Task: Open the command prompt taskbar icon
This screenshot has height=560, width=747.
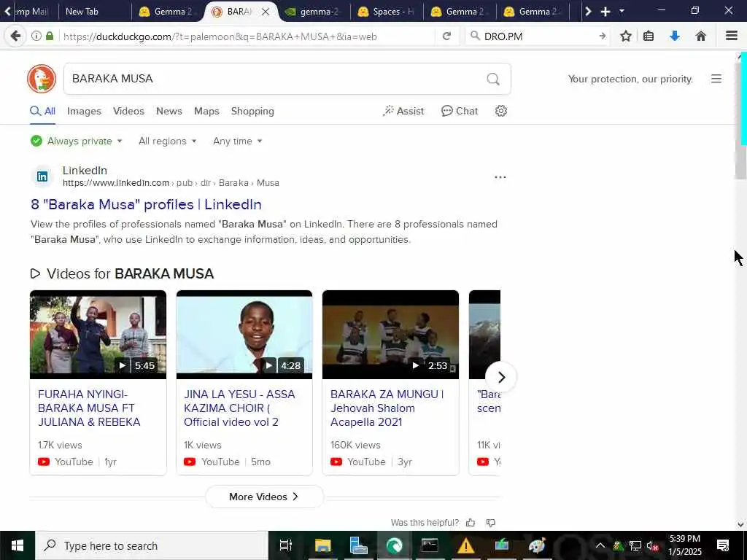Action: click(429, 545)
